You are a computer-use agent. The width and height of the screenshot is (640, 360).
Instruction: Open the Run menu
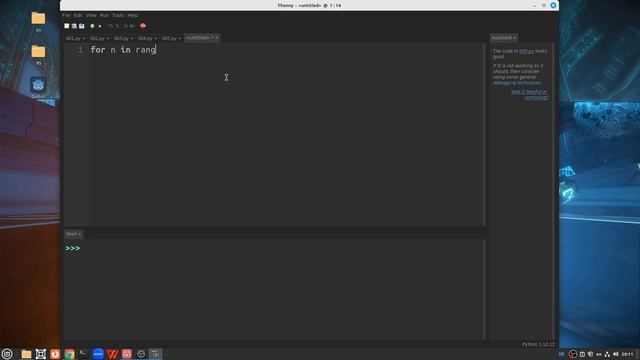[x=104, y=16]
